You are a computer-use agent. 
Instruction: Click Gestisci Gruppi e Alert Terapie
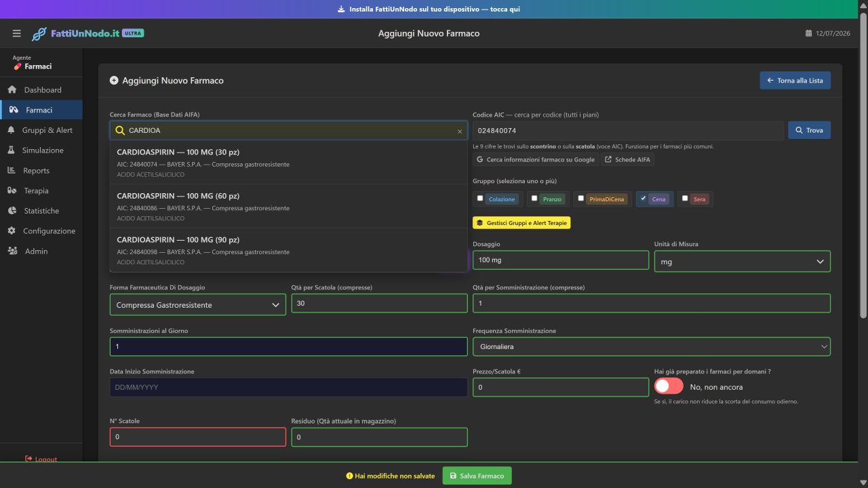[x=521, y=222]
